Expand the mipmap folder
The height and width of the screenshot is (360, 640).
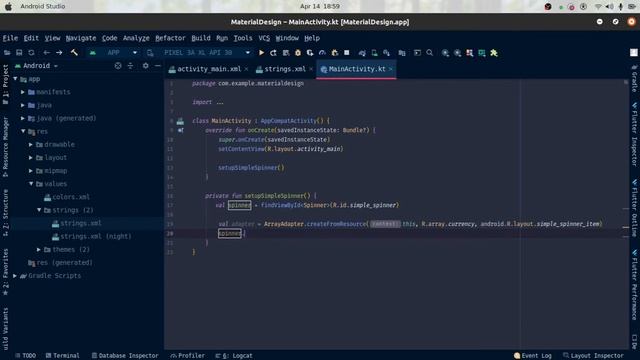point(31,171)
